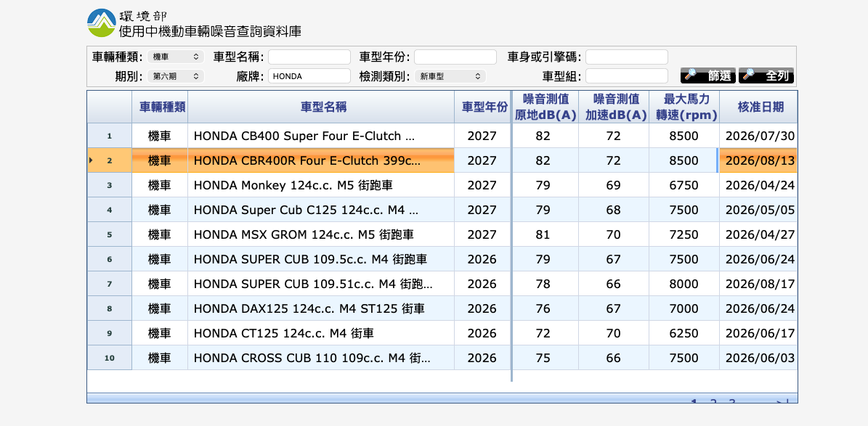Click approval date 2026/05/05
868x426 pixels.
point(760,210)
